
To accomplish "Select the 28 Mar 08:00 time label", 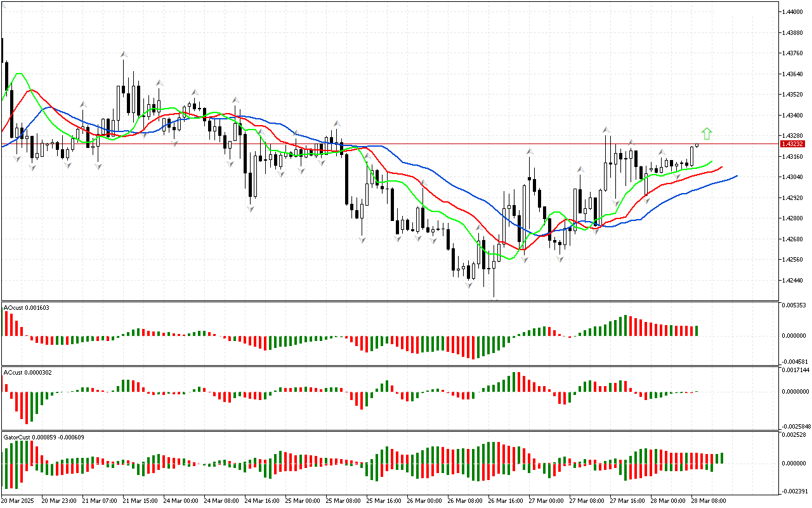I will [x=709, y=501].
